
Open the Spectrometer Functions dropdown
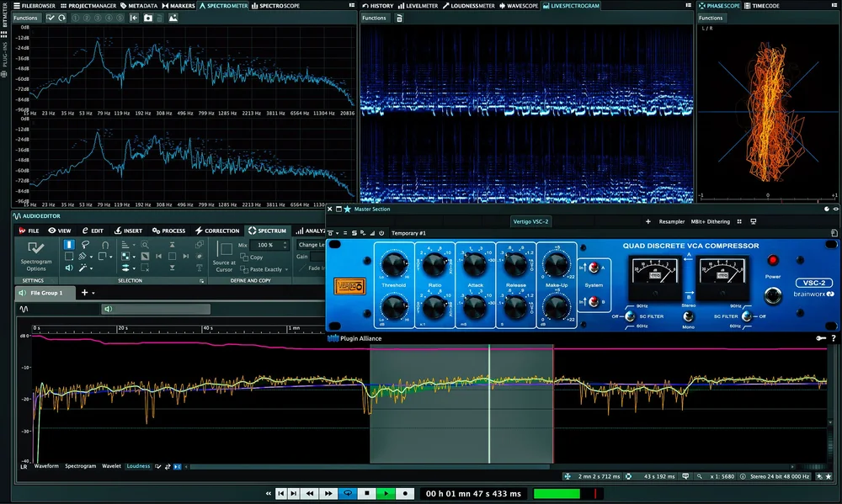pos(25,18)
